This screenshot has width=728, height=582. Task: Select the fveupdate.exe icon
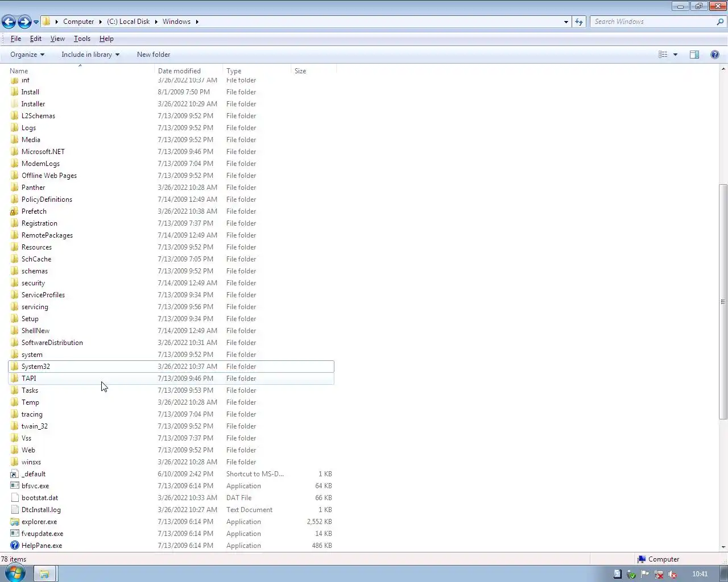tap(15, 534)
